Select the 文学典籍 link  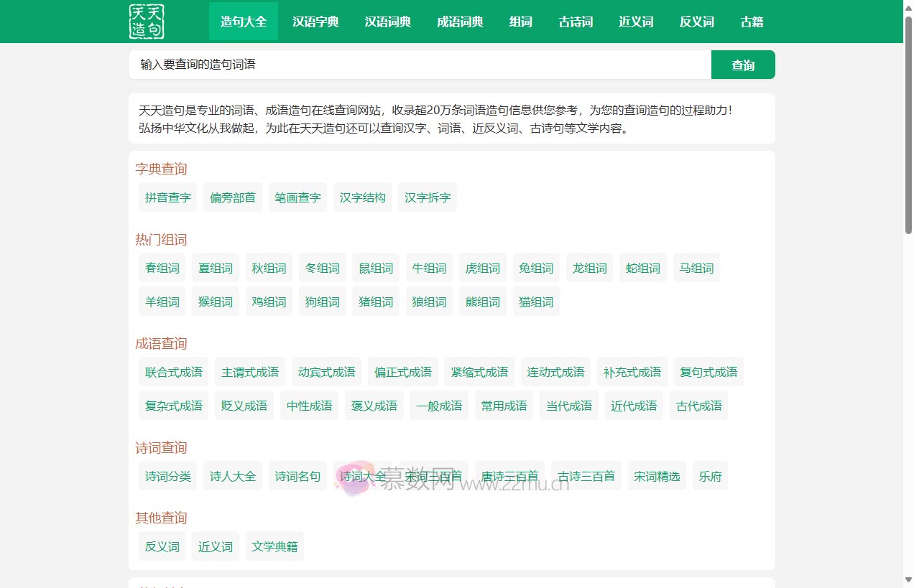point(274,546)
